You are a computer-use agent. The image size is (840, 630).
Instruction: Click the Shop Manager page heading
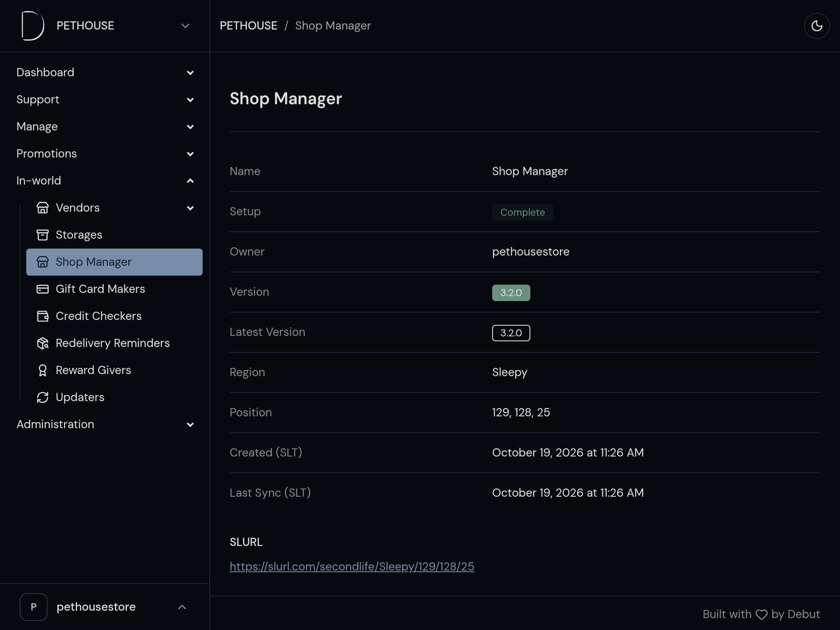286,98
